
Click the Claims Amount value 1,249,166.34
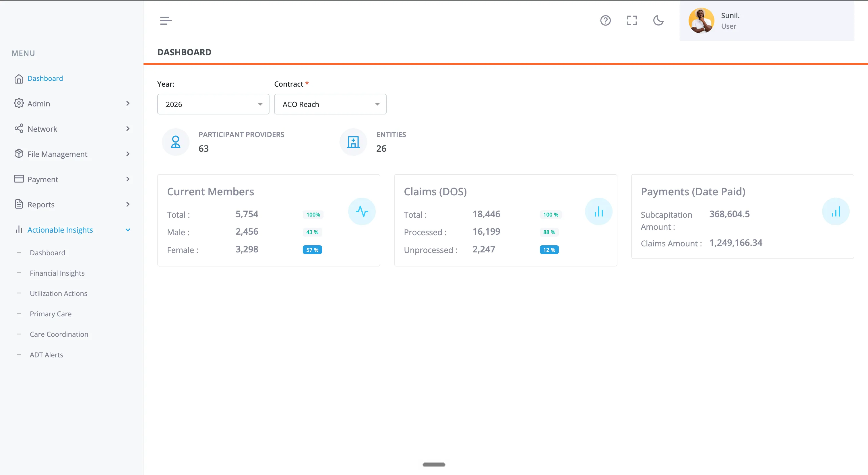pos(736,243)
